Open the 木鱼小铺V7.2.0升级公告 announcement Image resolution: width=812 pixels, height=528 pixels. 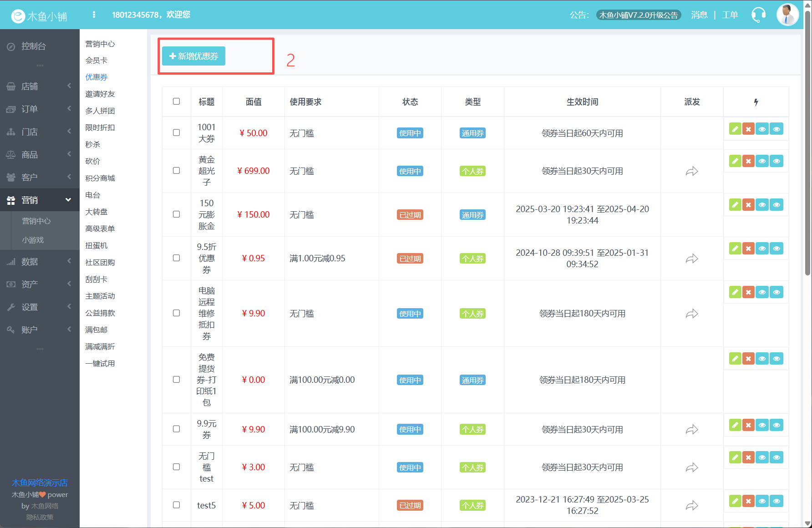point(638,15)
